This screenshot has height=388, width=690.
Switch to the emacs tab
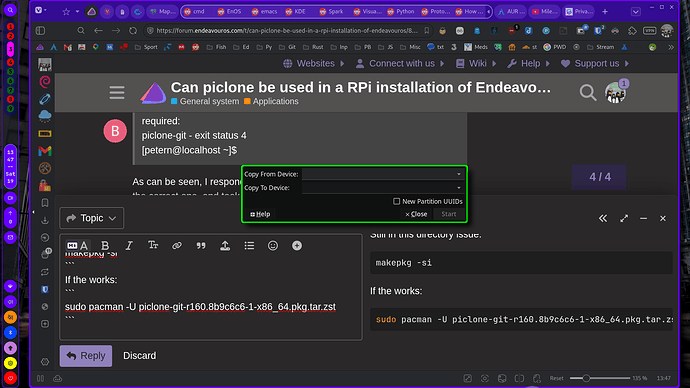265,11
